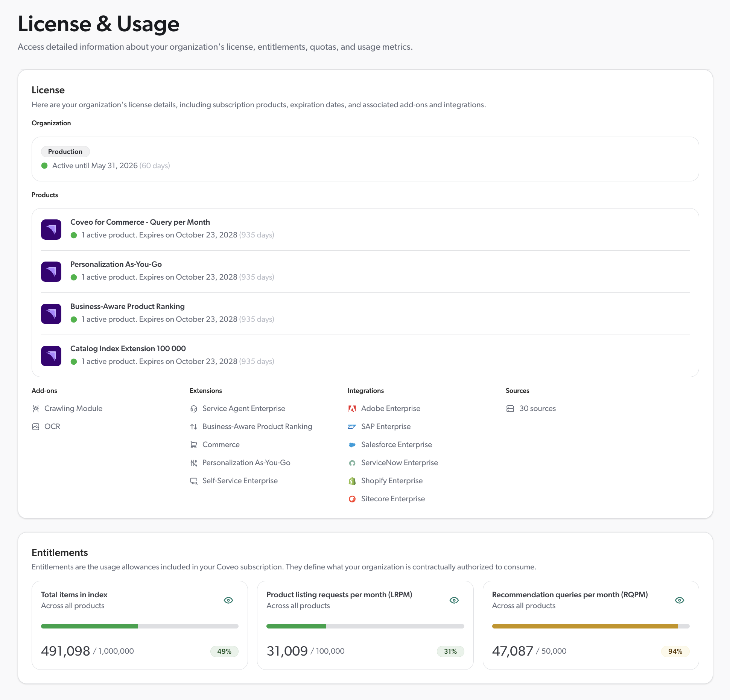Toggle the eye on Product listing requests card
730x700 pixels.
pos(454,600)
